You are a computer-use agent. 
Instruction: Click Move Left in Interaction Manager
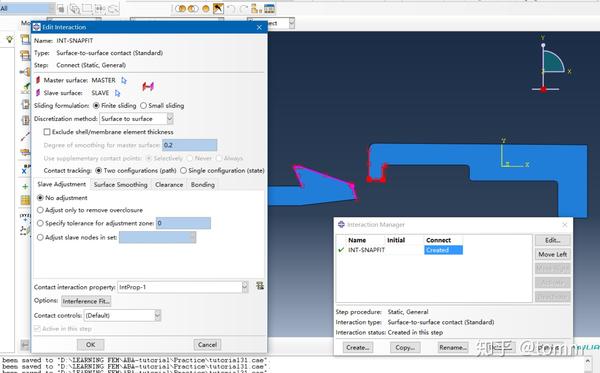[553, 254]
